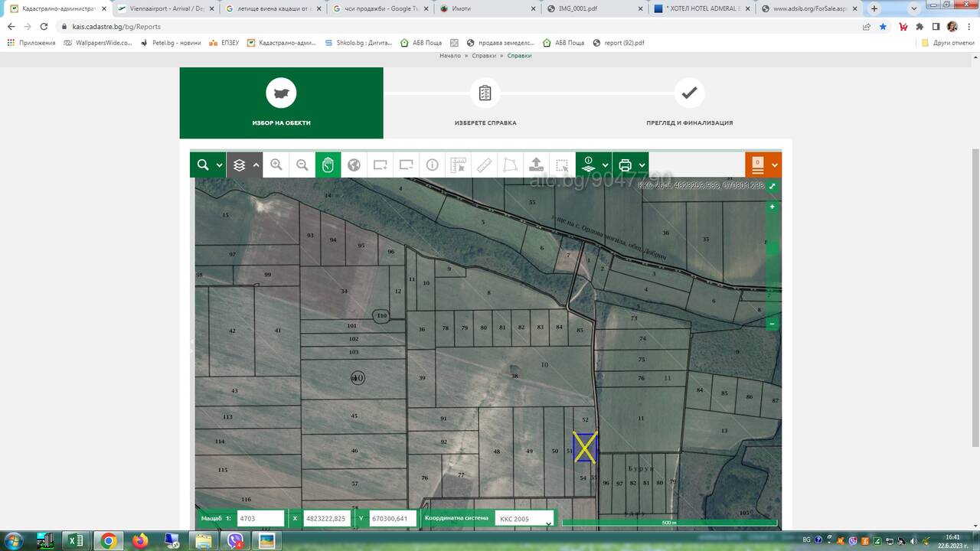
Task: Choose the rectangle selection cursor tool
Action: click(x=562, y=165)
